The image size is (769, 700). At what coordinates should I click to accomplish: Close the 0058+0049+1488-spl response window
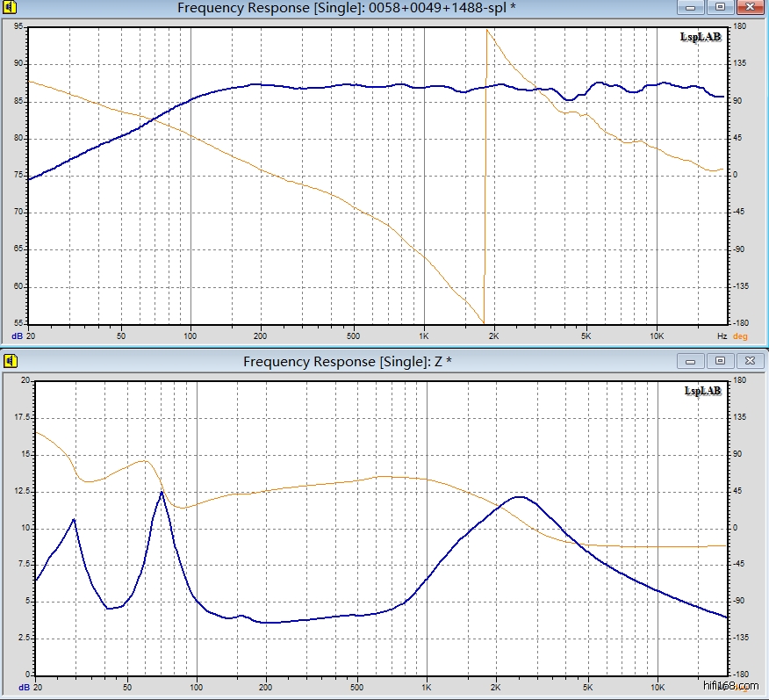749,7
